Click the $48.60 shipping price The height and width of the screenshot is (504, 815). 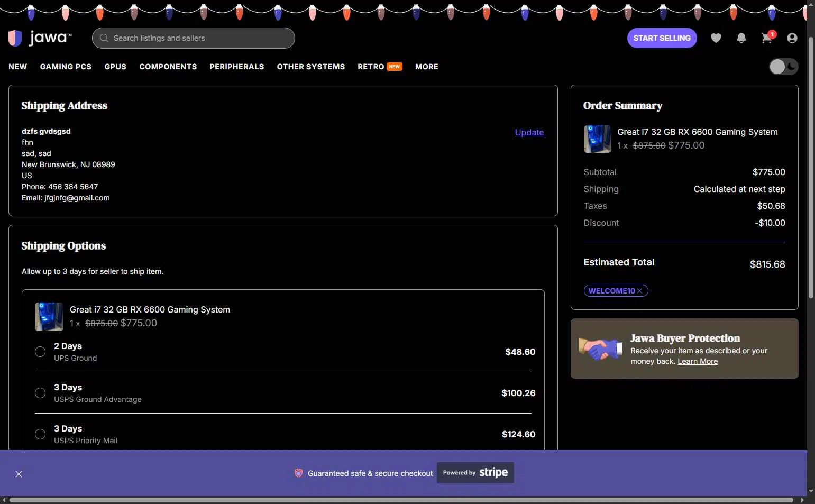click(x=520, y=352)
